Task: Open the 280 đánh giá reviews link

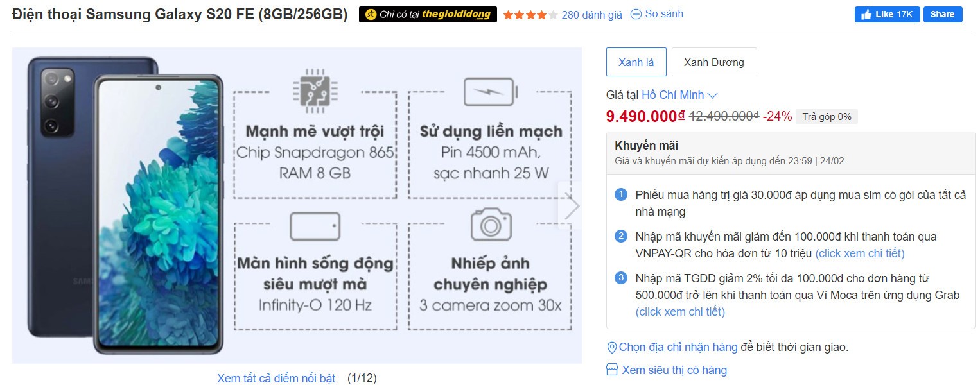Action: (591, 15)
